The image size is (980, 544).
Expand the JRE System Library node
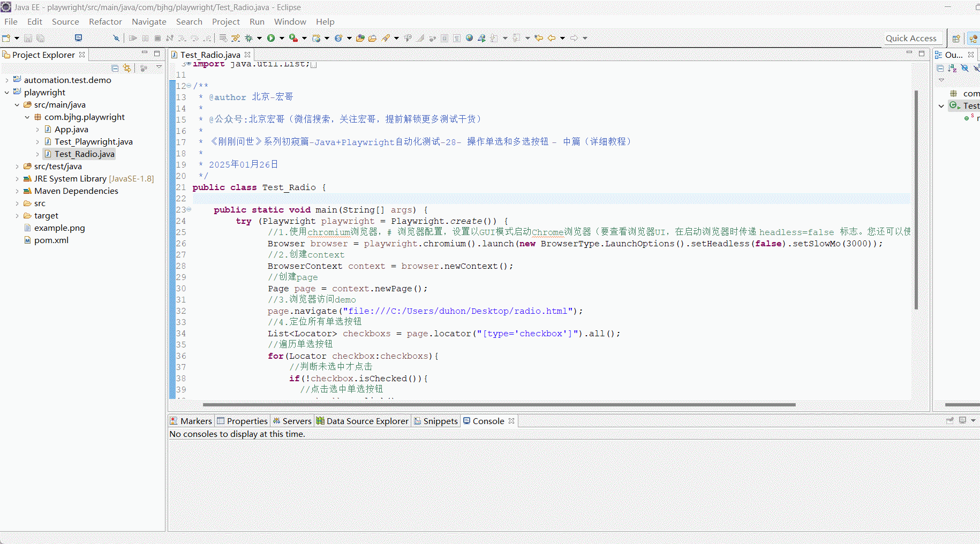click(17, 179)
